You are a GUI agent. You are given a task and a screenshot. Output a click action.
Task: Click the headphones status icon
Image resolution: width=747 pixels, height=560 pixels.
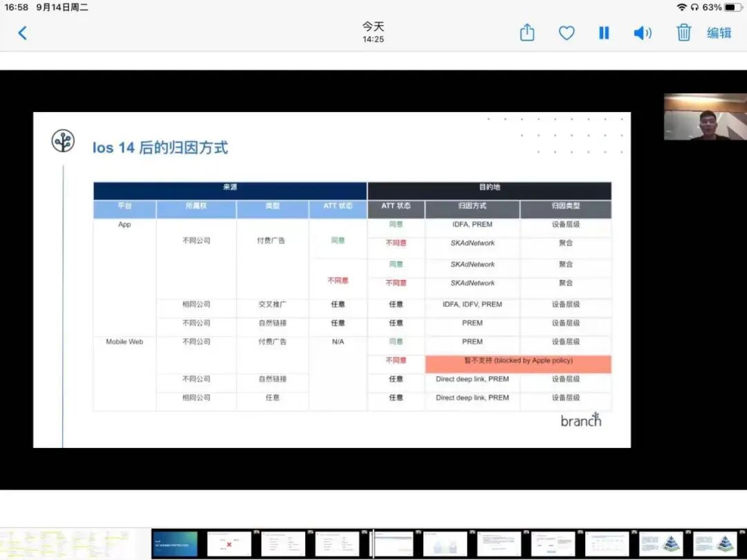tap(694, 7)
